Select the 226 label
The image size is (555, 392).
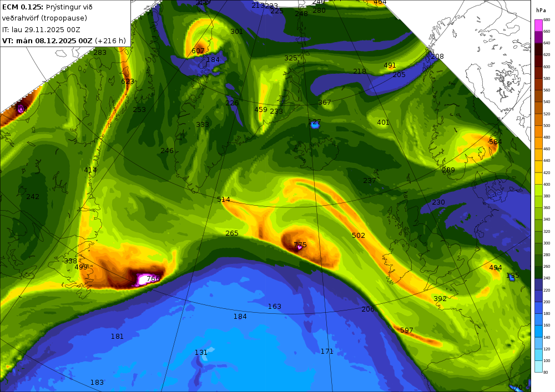pos(232,103)
